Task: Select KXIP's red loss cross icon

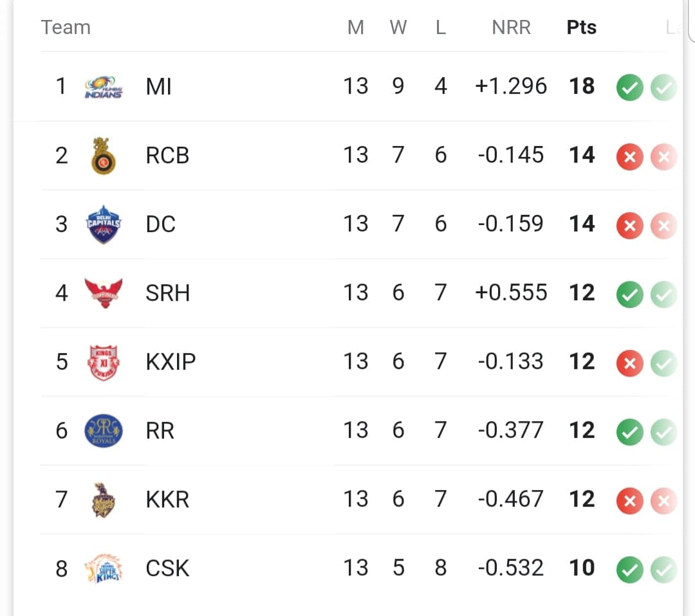Action: click(x=629, y=363)
